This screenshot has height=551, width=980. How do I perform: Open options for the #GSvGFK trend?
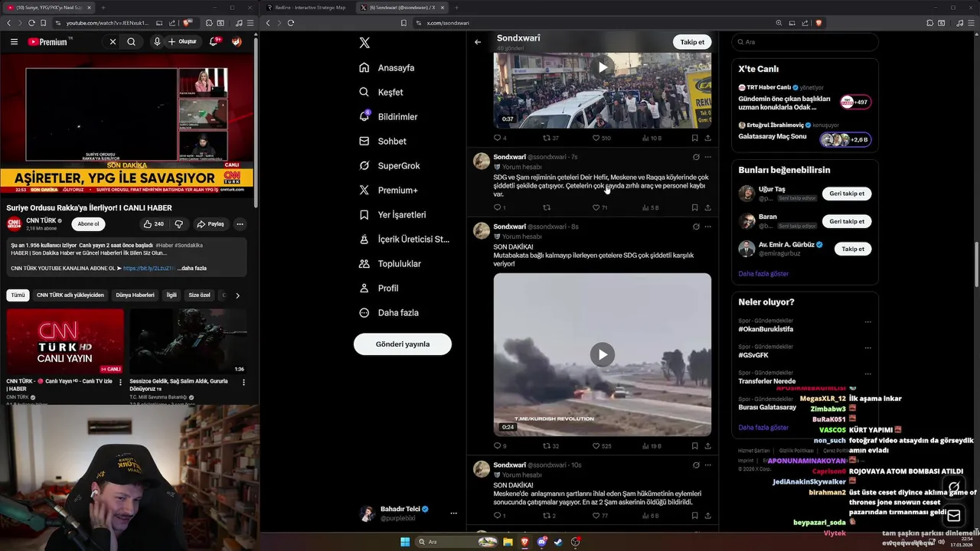pos(867,348)
